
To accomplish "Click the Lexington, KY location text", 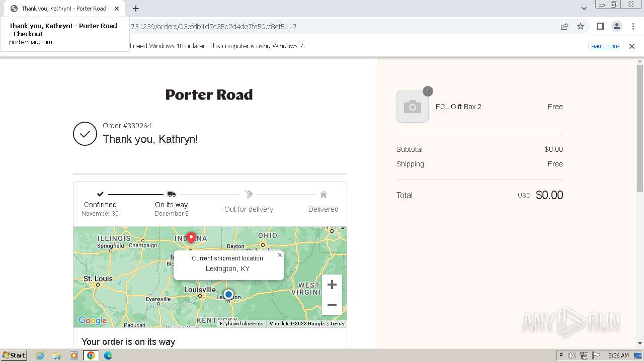I will [227, 268].
